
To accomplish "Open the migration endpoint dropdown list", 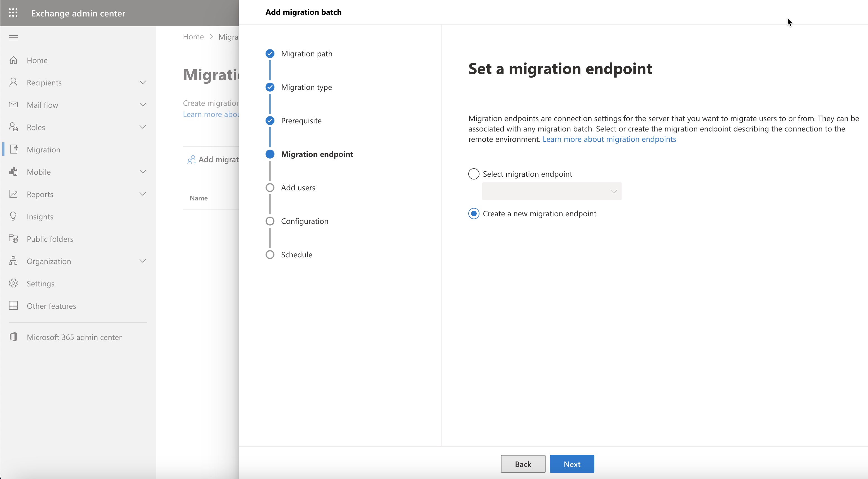I will tap(552, 191).
